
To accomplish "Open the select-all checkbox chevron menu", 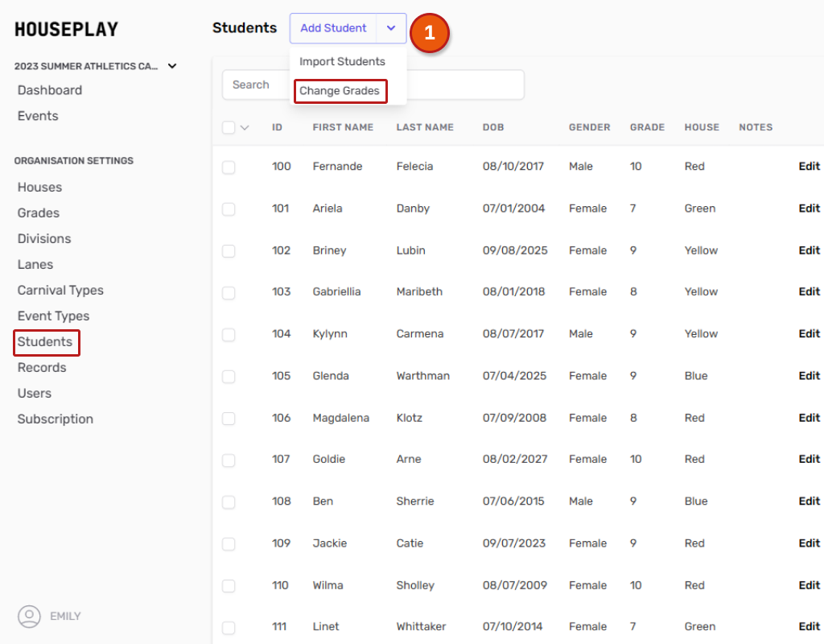I will 245,127.
